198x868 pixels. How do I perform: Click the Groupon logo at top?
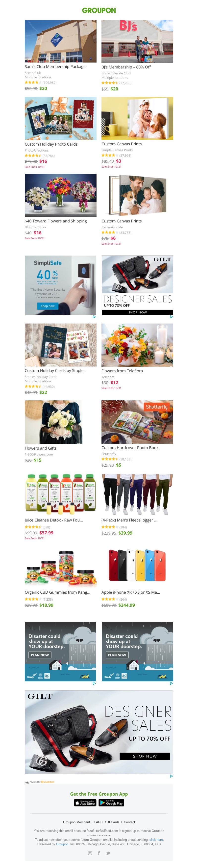[x=99, y=10]
